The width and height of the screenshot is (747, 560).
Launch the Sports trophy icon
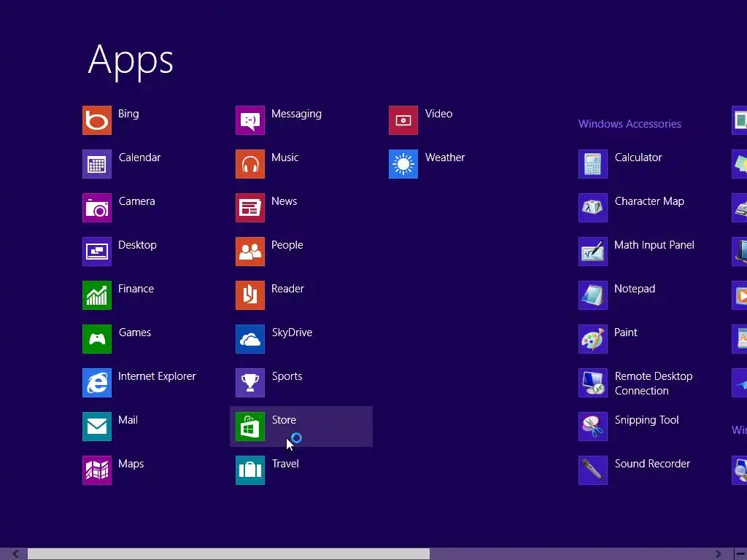pos(250,383)
